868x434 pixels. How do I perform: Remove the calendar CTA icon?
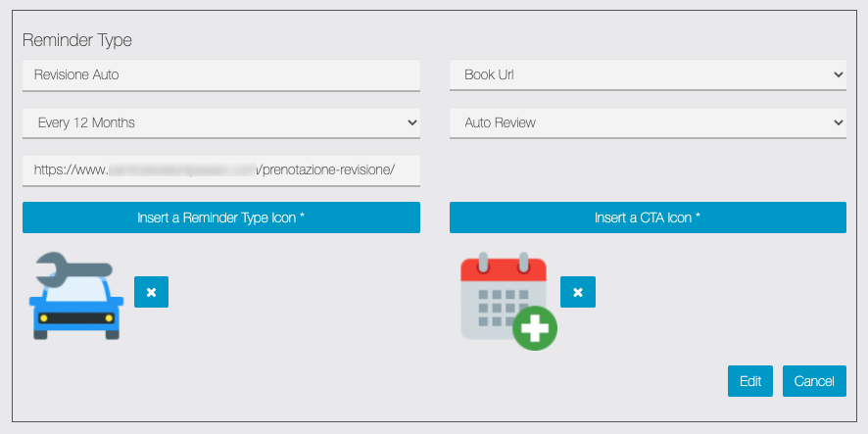pos(578,292)
